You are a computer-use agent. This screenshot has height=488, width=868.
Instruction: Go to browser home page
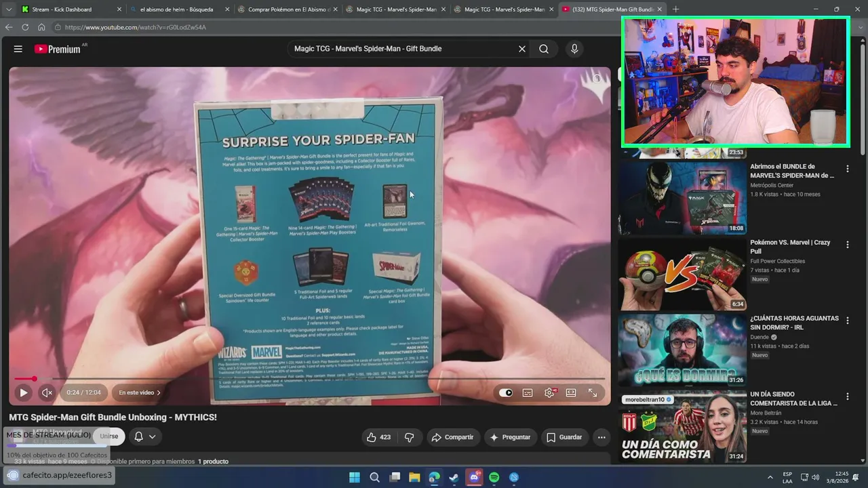(41, 27)
